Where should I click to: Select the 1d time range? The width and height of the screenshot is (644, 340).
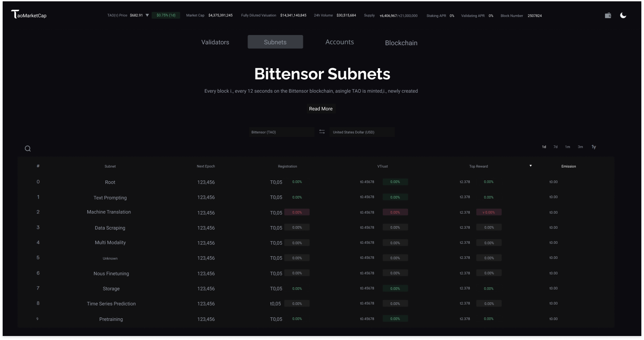pyautogui.click(x=544, y=147)
